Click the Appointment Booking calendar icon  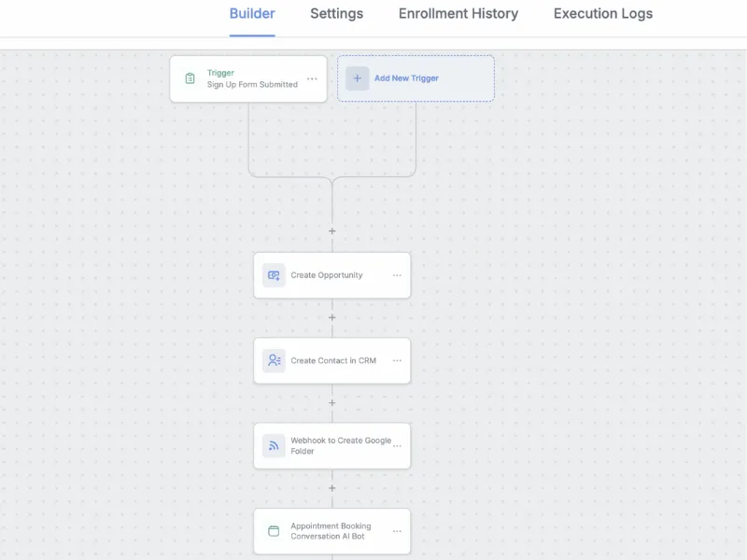point(274,531)
